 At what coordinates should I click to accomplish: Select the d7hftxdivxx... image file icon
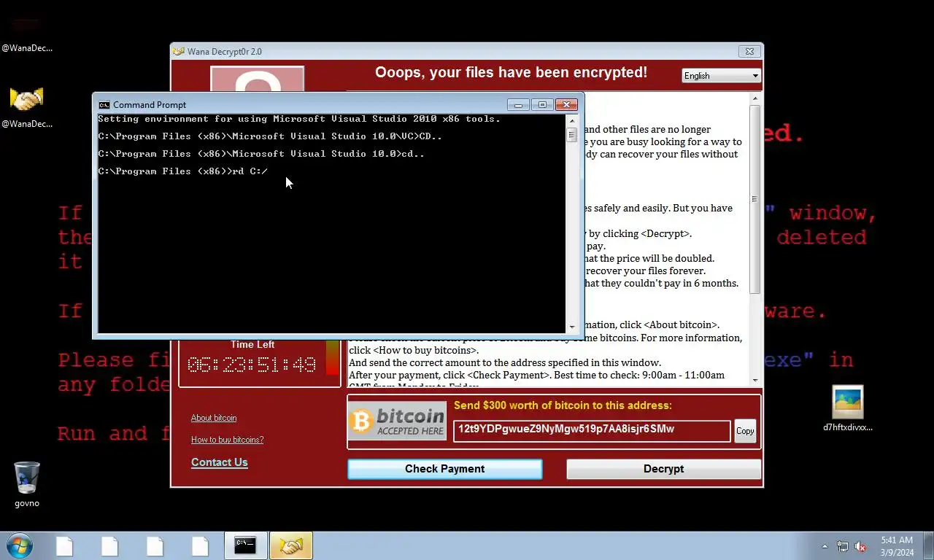(847, 408)
